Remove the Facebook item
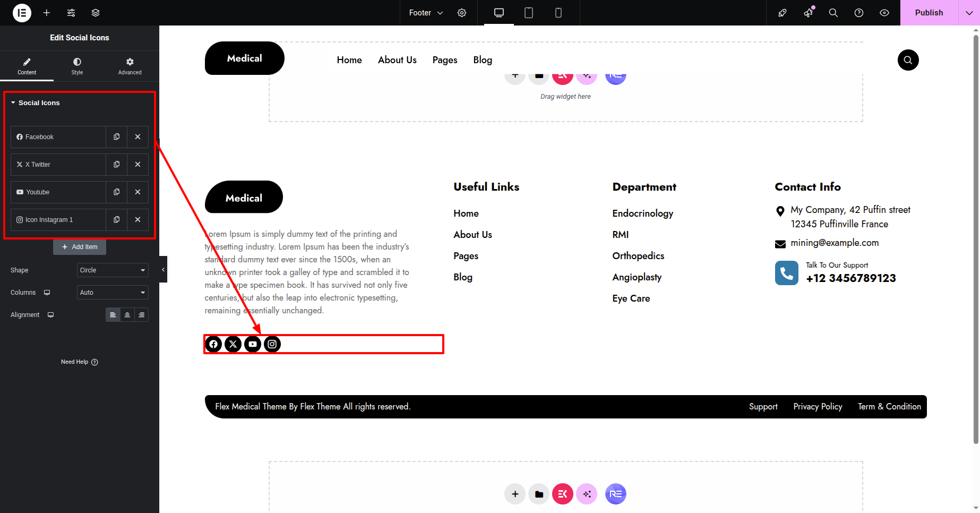The width and height of the screenshot is (980, 513). click(137, 137)
